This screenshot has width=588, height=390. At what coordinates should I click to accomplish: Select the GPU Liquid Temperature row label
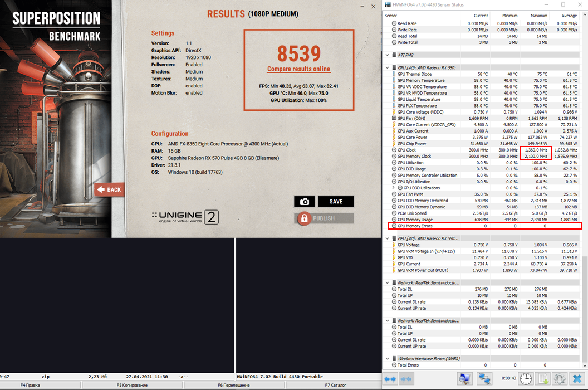[419, 100]
